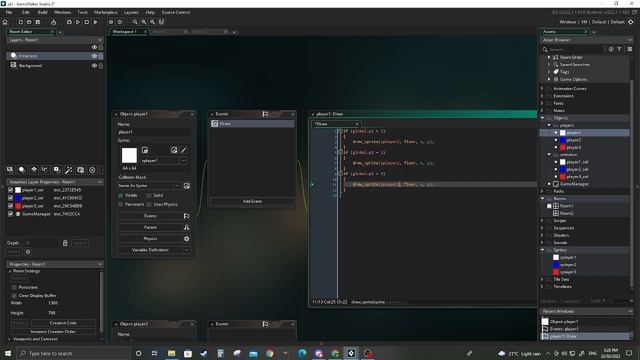
Task: Clean the project cache with the clean icon
Action: pos(96,22)
